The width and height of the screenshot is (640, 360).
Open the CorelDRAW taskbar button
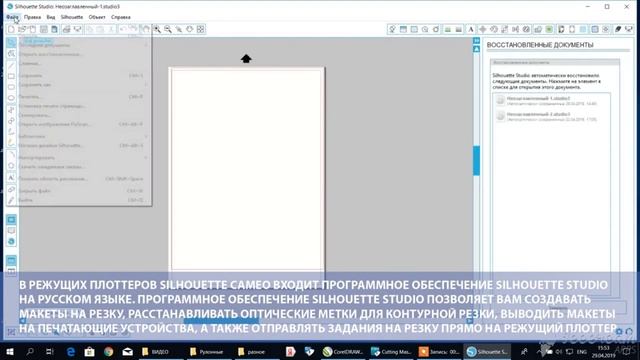(343, 351)
